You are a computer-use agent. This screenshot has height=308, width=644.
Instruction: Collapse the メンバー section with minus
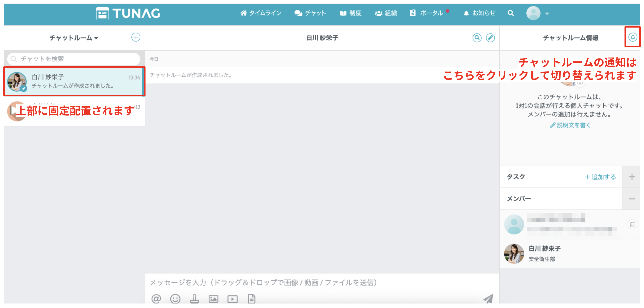(631, 199)
